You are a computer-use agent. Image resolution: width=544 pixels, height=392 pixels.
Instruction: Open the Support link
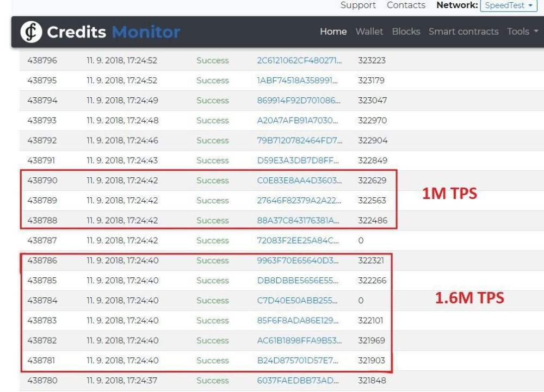[358, 5]
